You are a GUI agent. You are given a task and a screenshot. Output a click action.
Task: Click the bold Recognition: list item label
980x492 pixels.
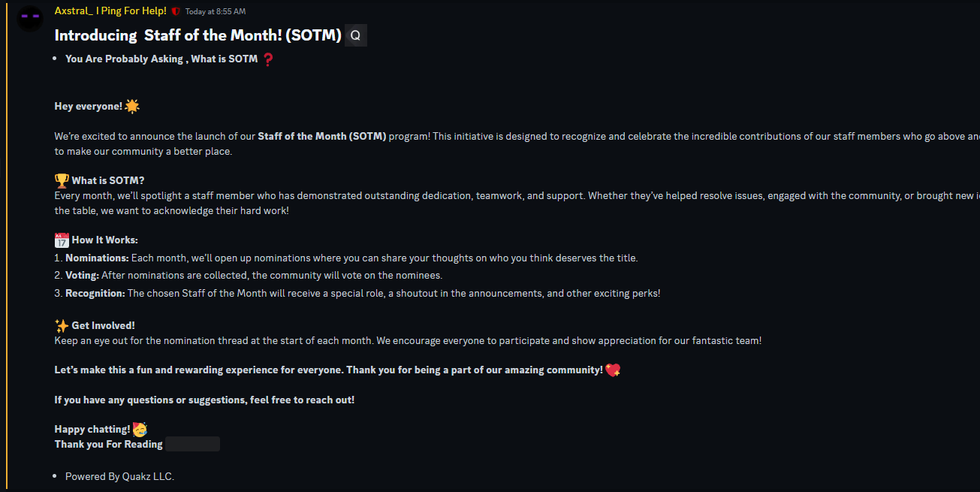(95, 294)
